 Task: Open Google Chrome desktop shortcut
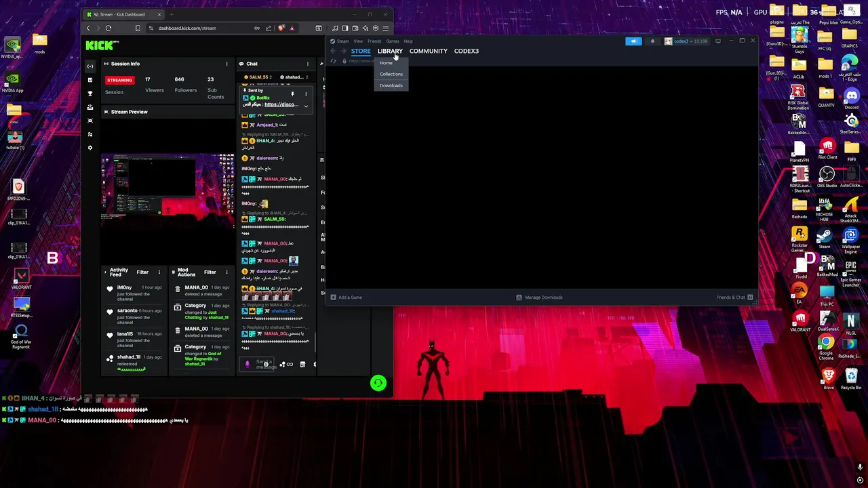coord(825,347)
